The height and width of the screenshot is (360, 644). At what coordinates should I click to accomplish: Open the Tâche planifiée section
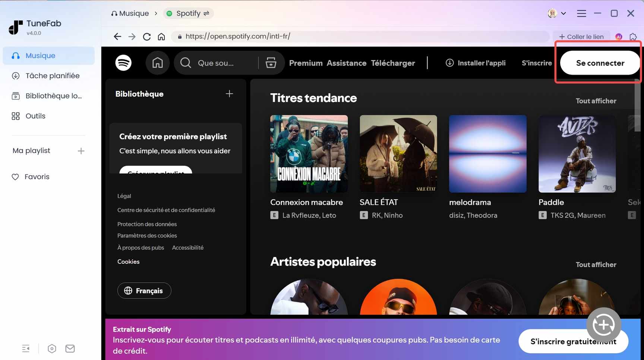pyautogui.click(x=53, y=75)
